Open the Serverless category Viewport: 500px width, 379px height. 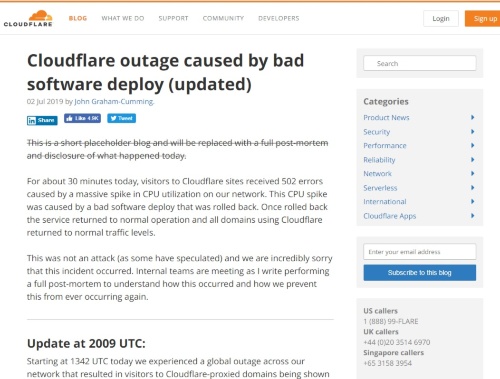(x=380, y=188)
